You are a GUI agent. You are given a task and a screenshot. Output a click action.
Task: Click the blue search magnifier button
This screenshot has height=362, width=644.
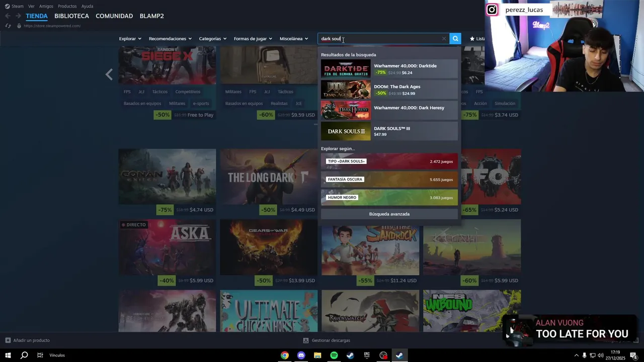pos(455,39)
